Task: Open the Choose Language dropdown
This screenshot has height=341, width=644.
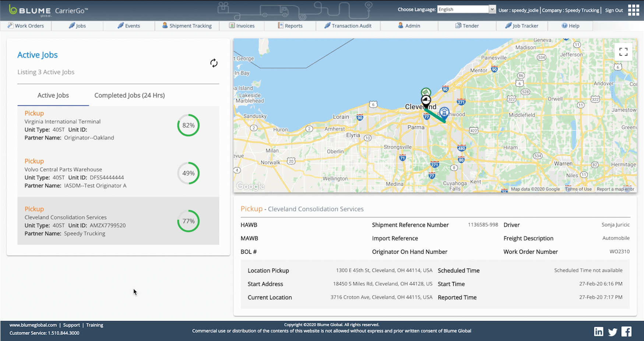Action: [x=492, y=10]
